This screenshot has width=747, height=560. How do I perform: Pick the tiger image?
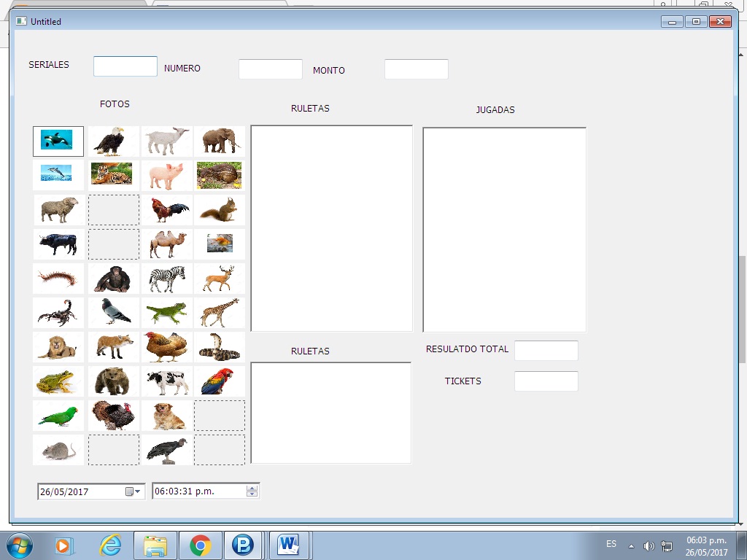tap(113, 175)
